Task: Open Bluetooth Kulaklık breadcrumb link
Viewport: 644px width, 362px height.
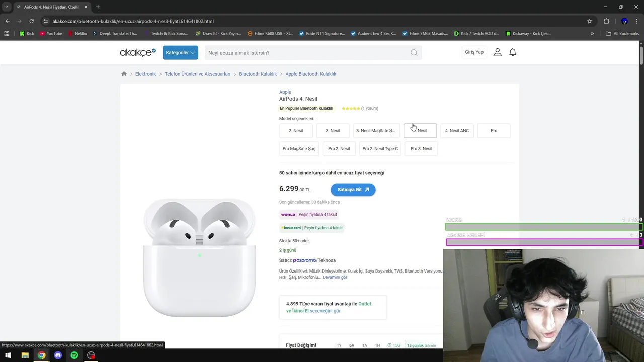Action: coord(258,74)
